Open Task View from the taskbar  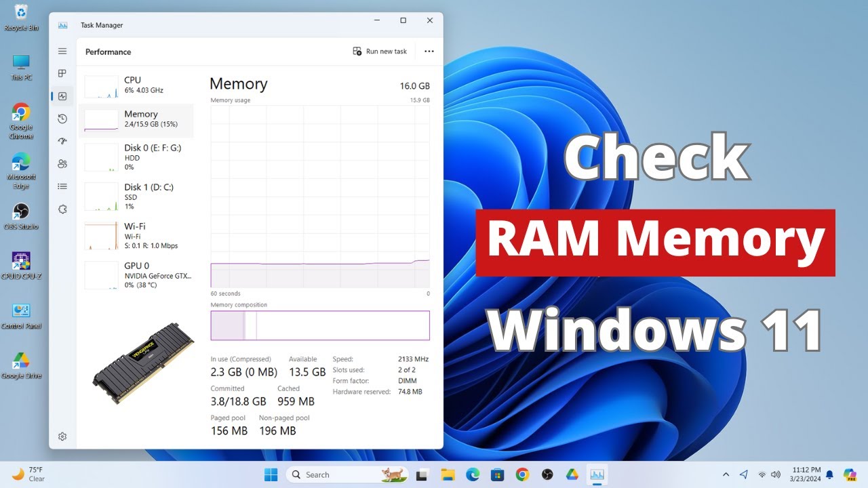click(x=422, y=474)
